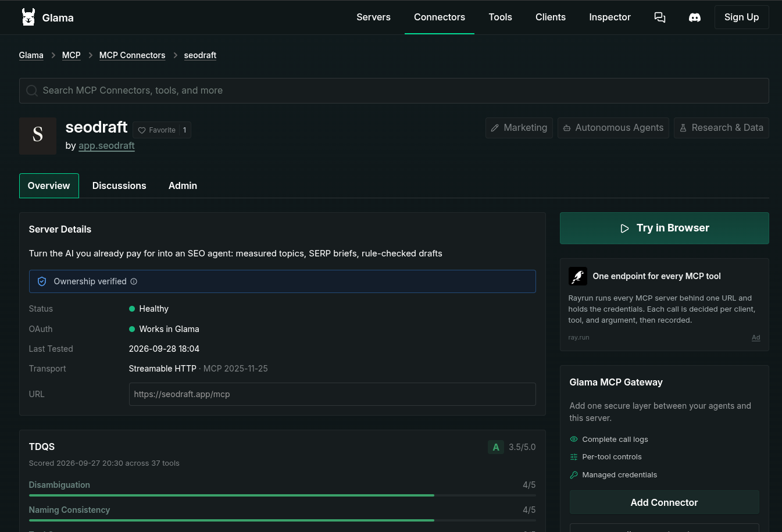
Task: Click the Glama llama logo icon
Action: tap(28, 17)
